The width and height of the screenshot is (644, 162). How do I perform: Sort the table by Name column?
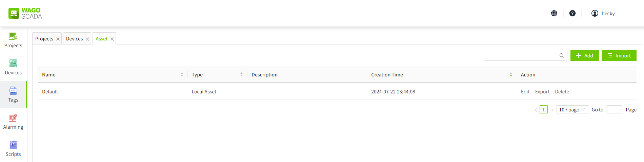click(x=182, y=74)
